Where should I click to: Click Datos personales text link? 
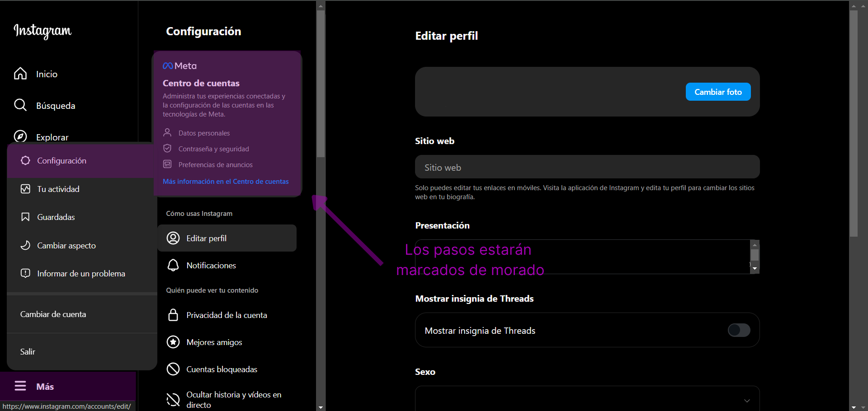[x=204, y=133]
